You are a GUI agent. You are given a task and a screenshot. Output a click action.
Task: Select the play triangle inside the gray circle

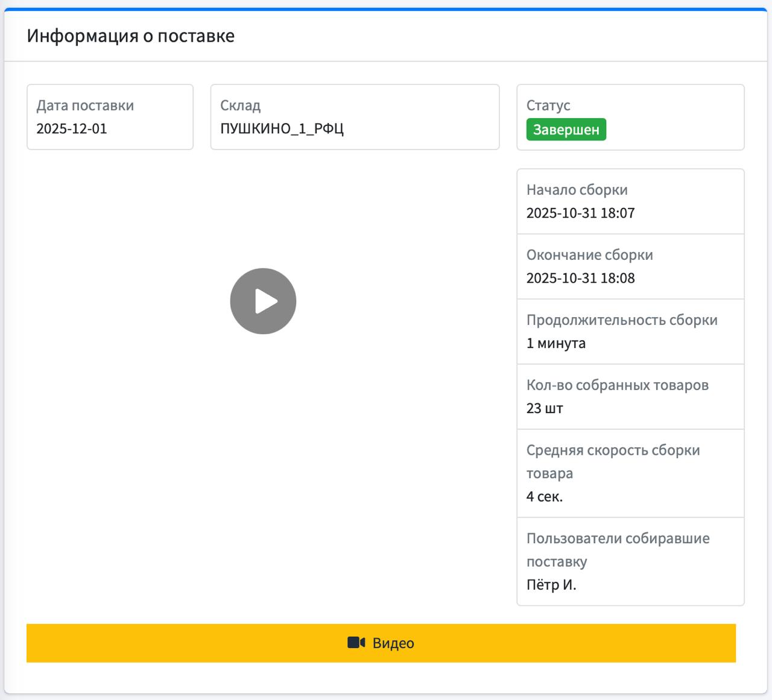click(x=266, y=301)
